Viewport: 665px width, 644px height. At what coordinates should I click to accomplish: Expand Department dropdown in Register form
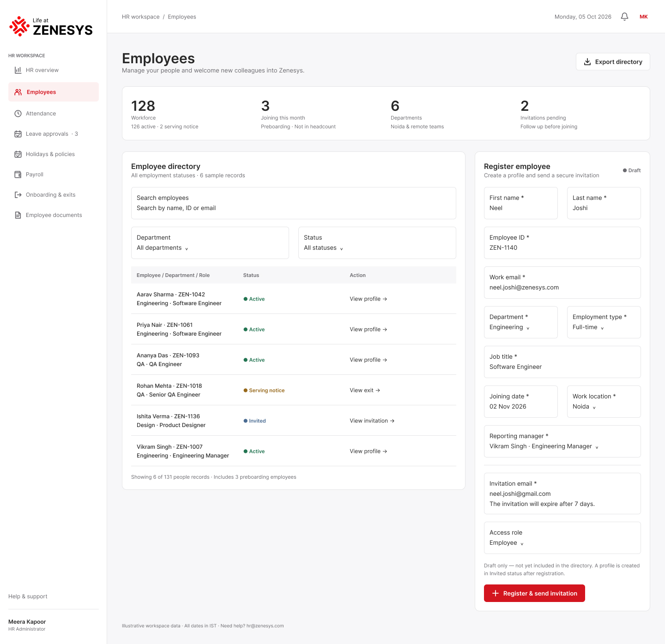pyautogui.click(x=521, y=322)
